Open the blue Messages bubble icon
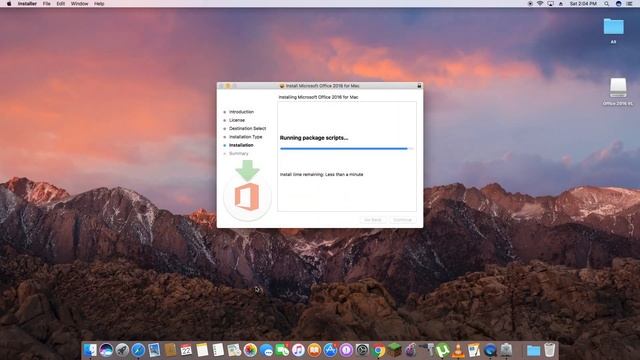Image resolution: width=640 pixels, height=360 pixels. [266, 350]
